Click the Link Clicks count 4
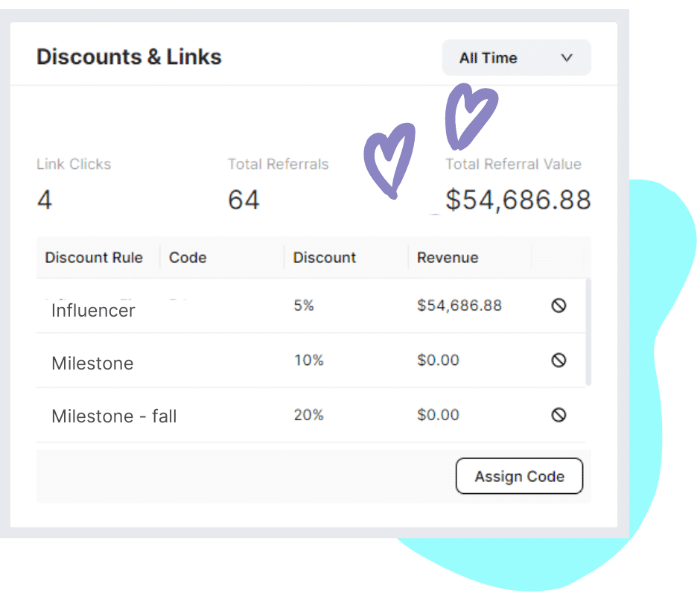Screen dimensions: 700x596 44,200
